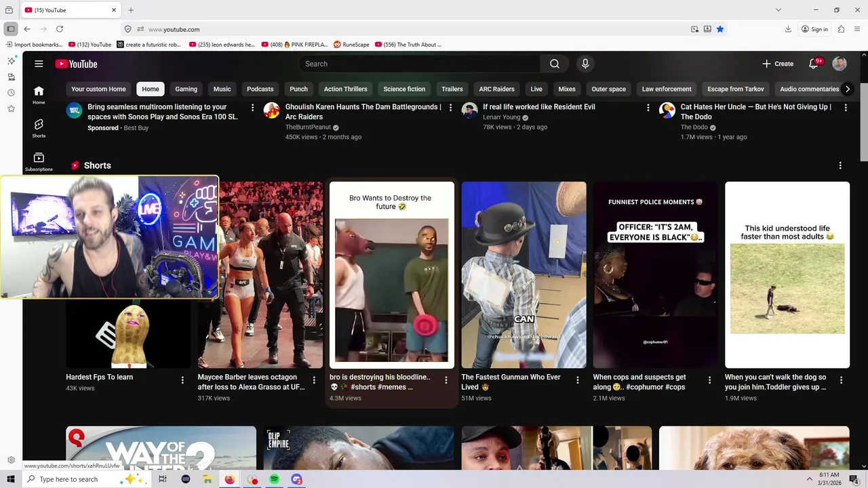Open menu for Hardest Fps To learn short
The image size is (868, 488).
pos(182,380)
